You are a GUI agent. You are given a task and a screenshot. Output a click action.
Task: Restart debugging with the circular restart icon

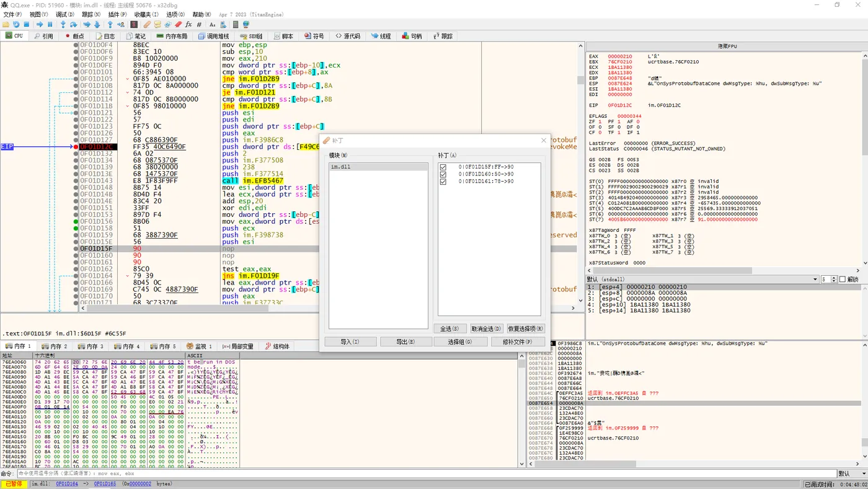point(16,24)
